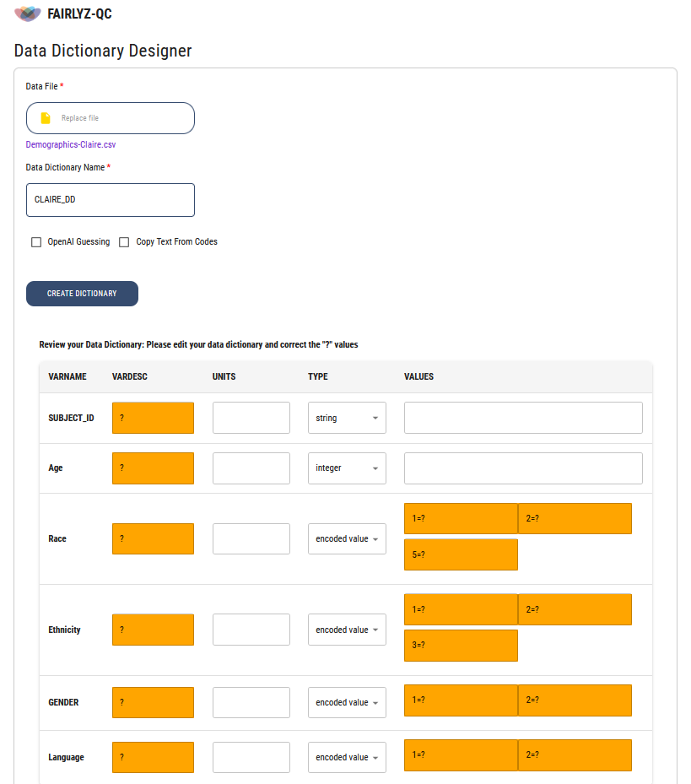Edit the SUBJECT_ID description orange field
The image size is (691, 784).
153,418
